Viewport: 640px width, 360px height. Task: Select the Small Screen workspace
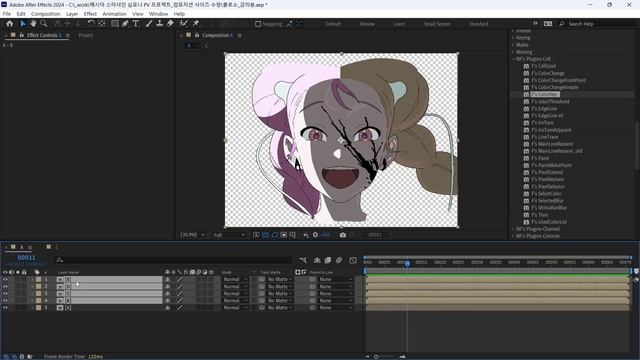pos(437,24)
